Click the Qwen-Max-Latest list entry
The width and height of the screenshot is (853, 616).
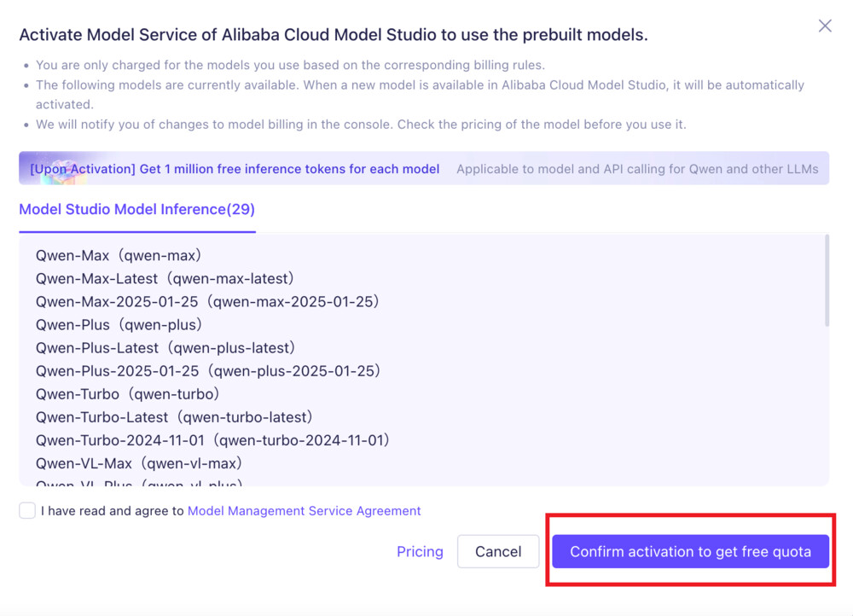tap(165, 278)
